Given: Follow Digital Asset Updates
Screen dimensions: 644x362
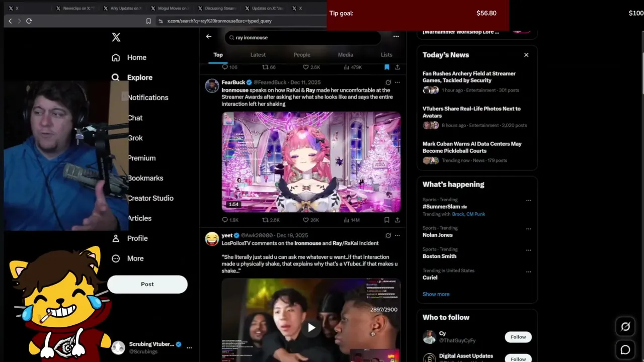Looking at the screenshot, I should click(518, 358).
